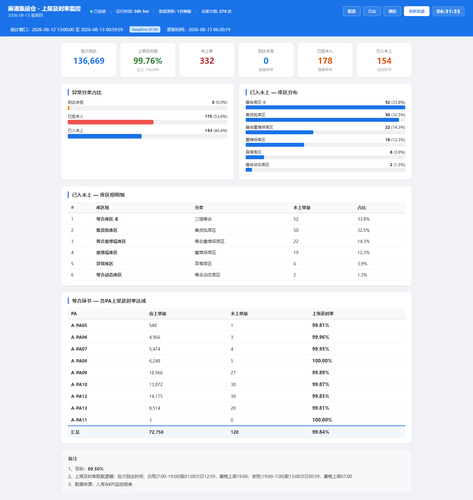The image size is (473, 500).
Task: Click the green connection status dot in header
Action: 91,11
